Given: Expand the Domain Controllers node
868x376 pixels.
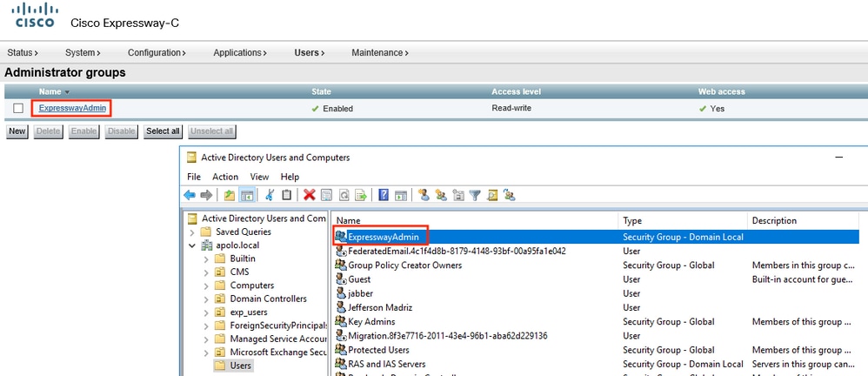Looking at the screenshot, I should (x=206, y=299).
